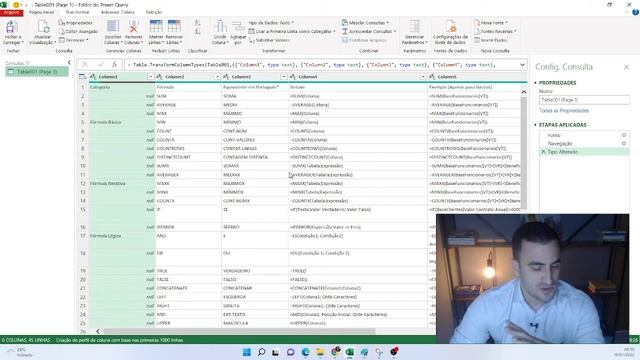Open the Editor Avançado
Viewport: 640px width, 360px height.
tap(78, 31)
